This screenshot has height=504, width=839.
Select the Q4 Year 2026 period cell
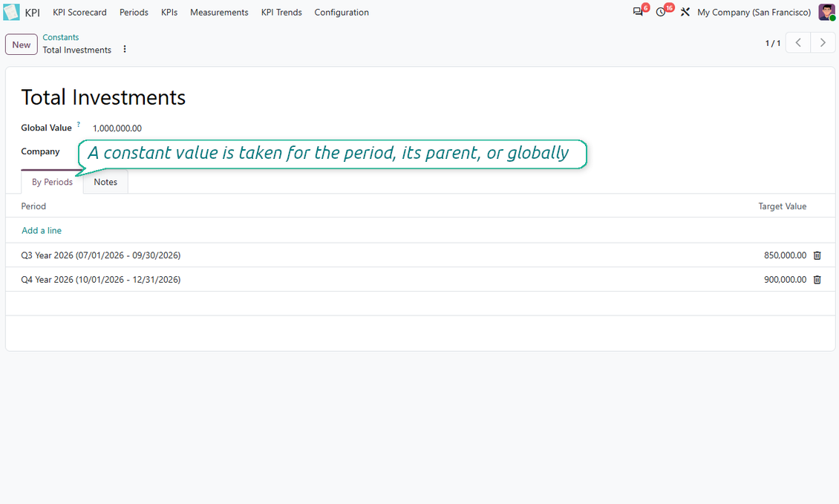pos(100,279)
